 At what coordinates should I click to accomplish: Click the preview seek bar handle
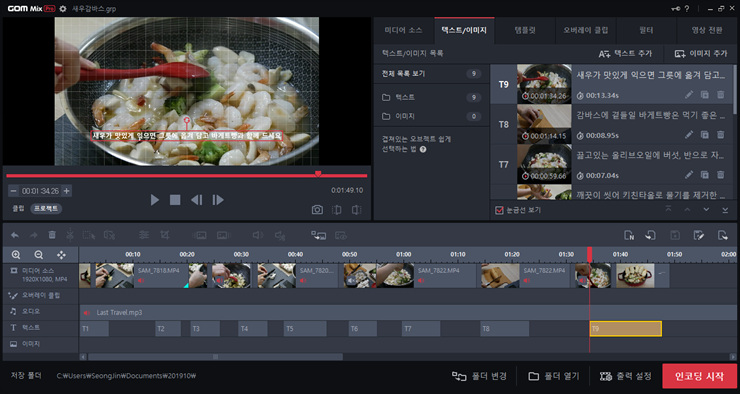318,174
